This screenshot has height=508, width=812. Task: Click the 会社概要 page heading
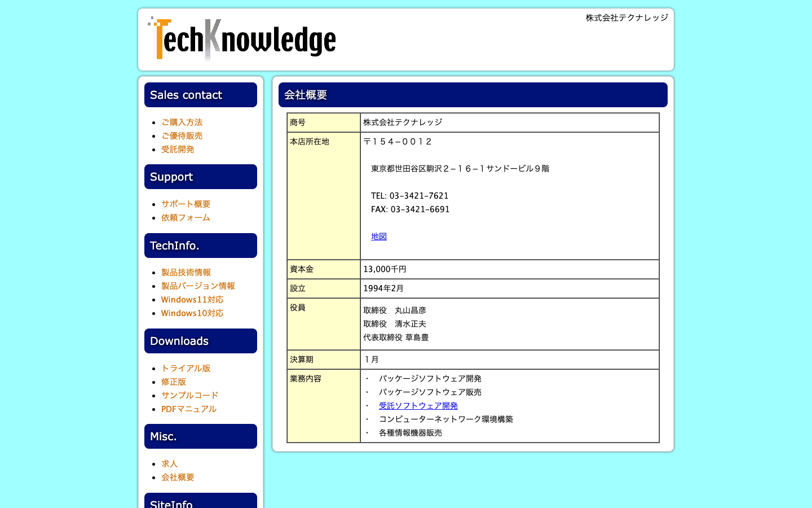tap(473, 95)
